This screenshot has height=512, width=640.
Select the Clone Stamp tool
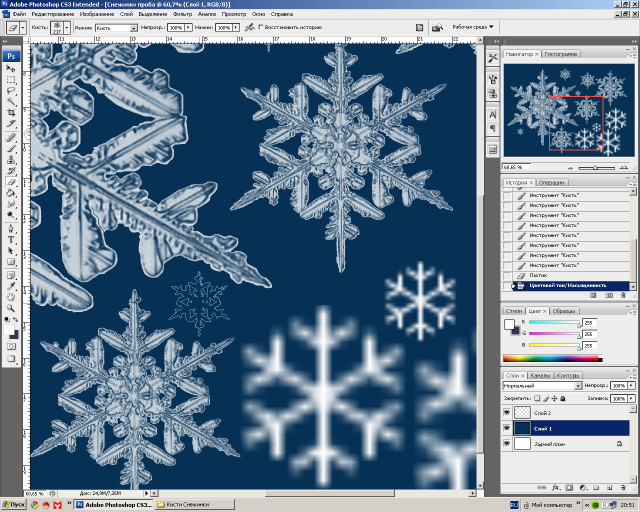tap(11, 160)
